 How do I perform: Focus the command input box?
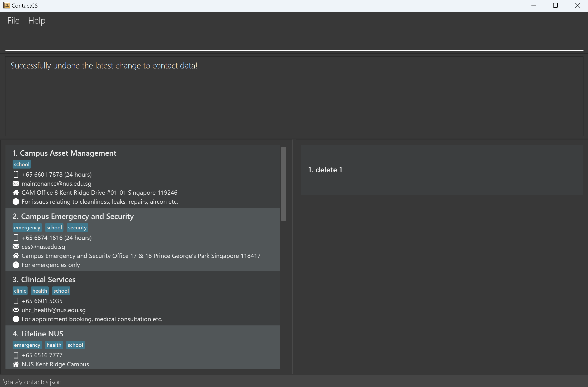294,41
